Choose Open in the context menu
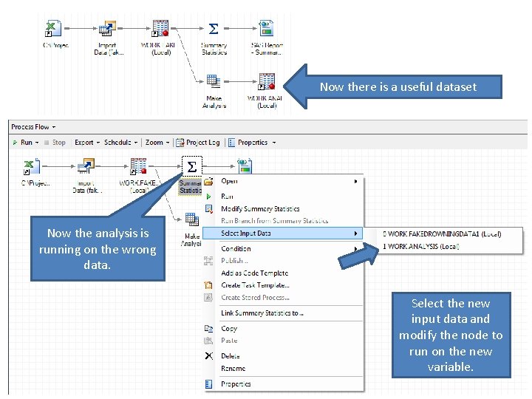Viewport: 532px width, 399px height. coord(229,181)
